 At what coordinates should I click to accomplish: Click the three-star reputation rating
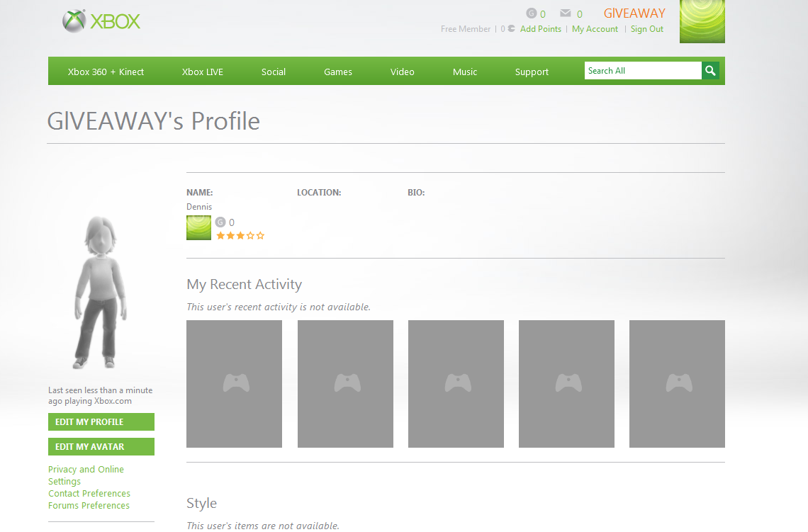(240, 236)
